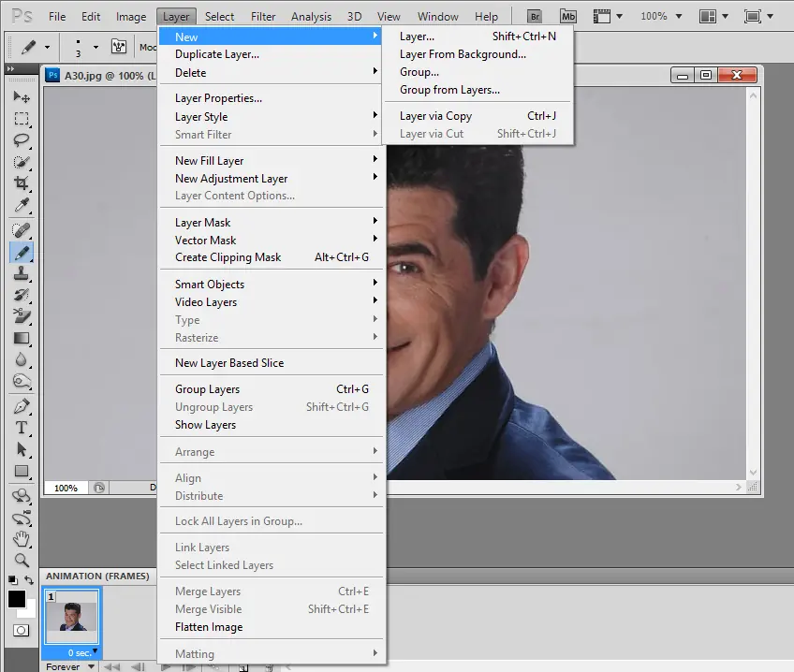Open Mini Bridge with the Mb icon

568,16
